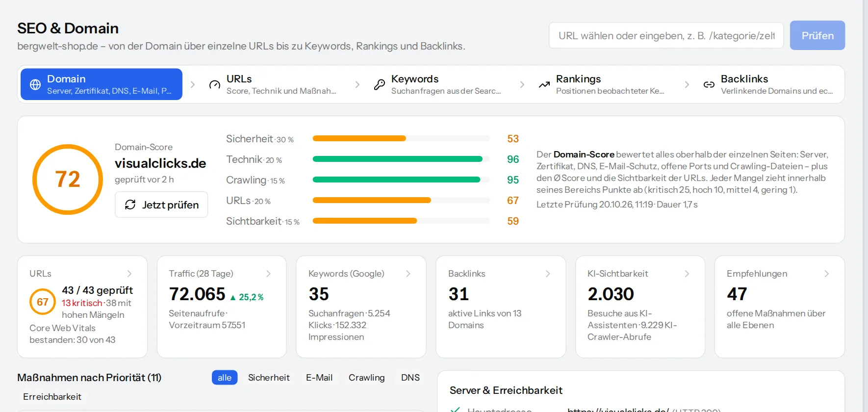The height and width of the screenshot is (412, 868).
Task: Click the Backlinks count 31
Action: coord(459,294)
